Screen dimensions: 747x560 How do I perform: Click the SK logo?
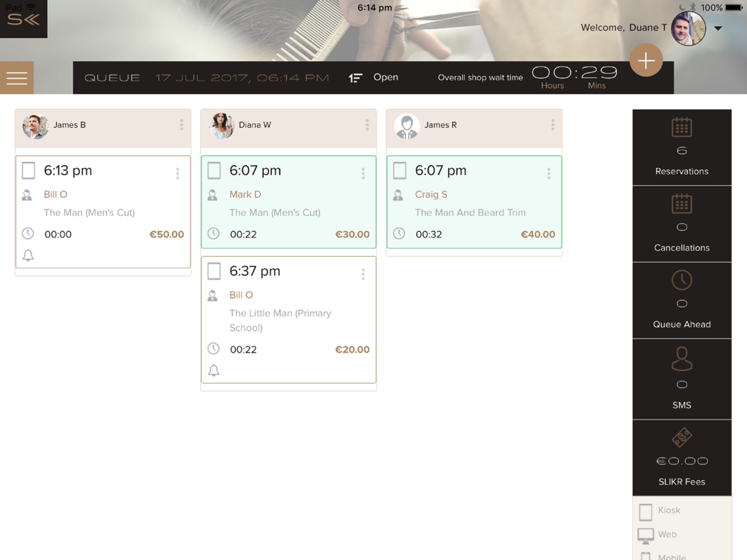point(23,19)
